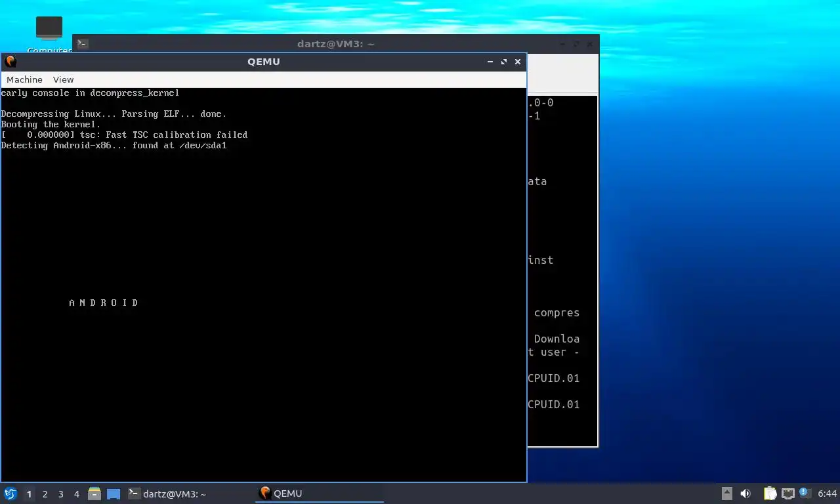The width and height of the screenshot is (840, 504).
Task: Close the QEMU window
Action: [518, 62]
